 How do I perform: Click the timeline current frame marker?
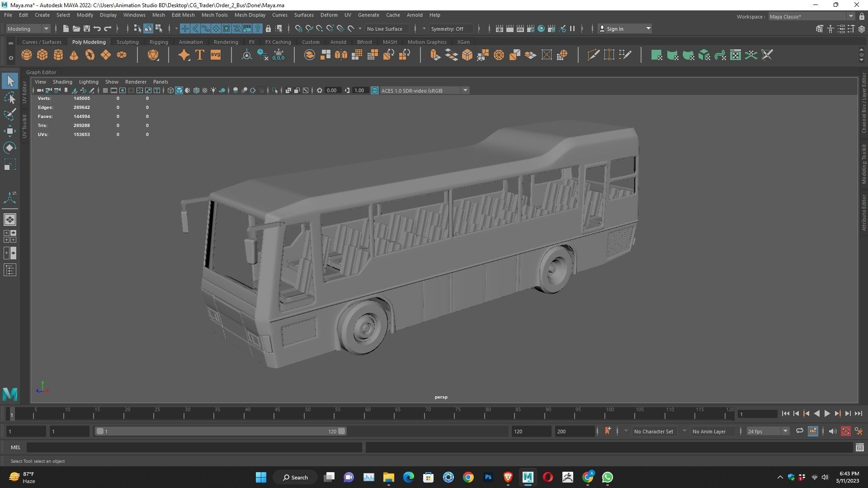[12, 414]
